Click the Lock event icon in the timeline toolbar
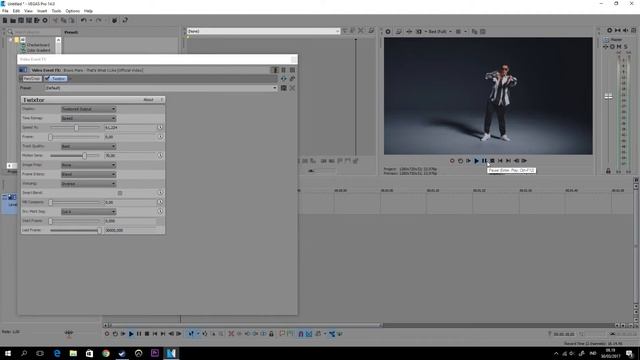The height and width of the screenshot is (360, 640). pos(271,334)
